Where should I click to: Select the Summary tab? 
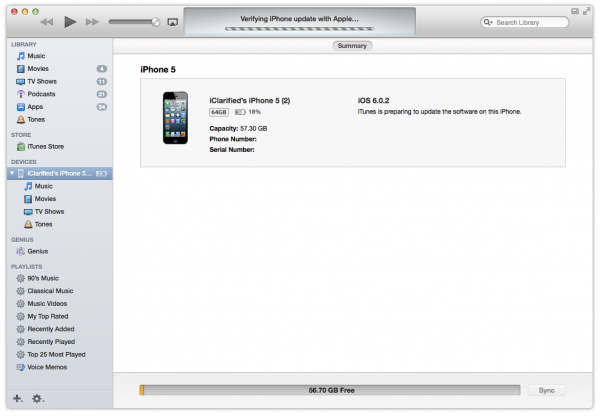tap(353, 46)
